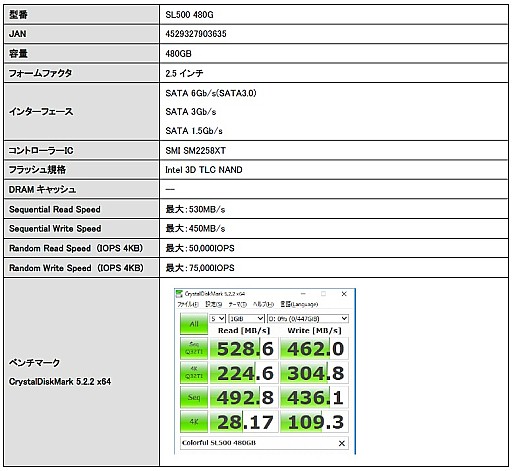Open the ヘルプ menu in CrystalDiskMark
The image size is (512, 471).
(263, 304)
